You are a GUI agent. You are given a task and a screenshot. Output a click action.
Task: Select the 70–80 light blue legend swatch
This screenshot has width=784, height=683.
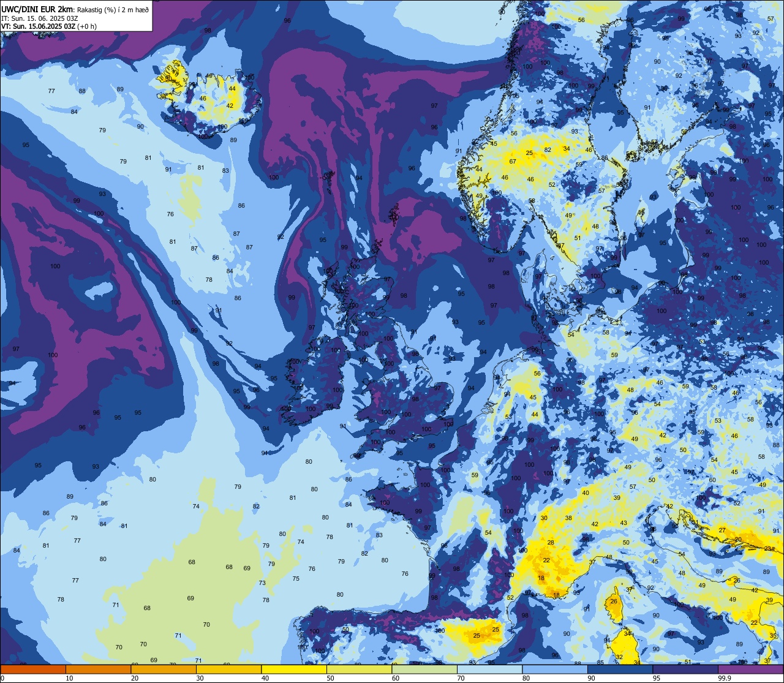(x=489, y=669)
